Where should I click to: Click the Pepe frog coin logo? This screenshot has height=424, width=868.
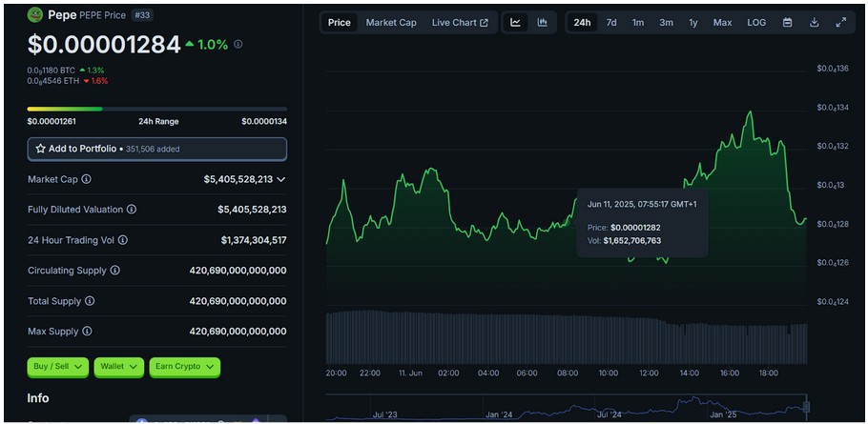(x=35, y=15)
